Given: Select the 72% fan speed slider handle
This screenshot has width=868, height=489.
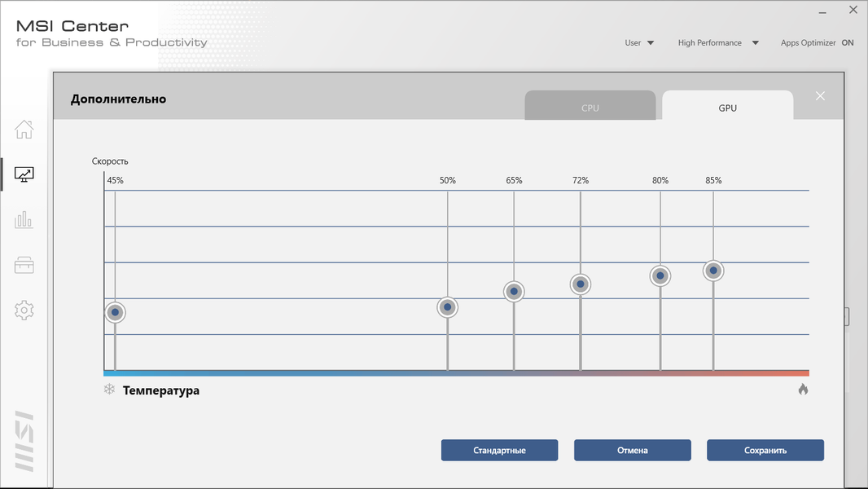Looking at the screenshot, I should tap(580, 284).
